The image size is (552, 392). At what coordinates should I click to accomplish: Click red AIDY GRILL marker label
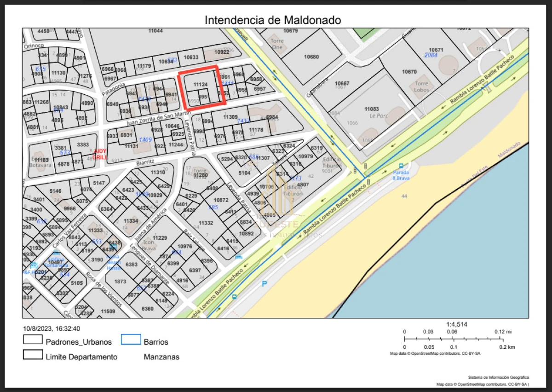pyautogui.click(x=100, y=154)
